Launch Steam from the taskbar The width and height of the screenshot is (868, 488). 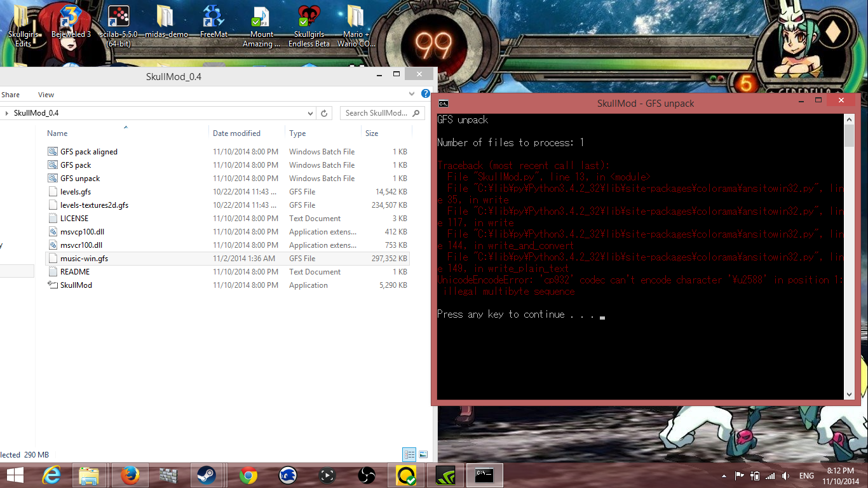(206, 475)
